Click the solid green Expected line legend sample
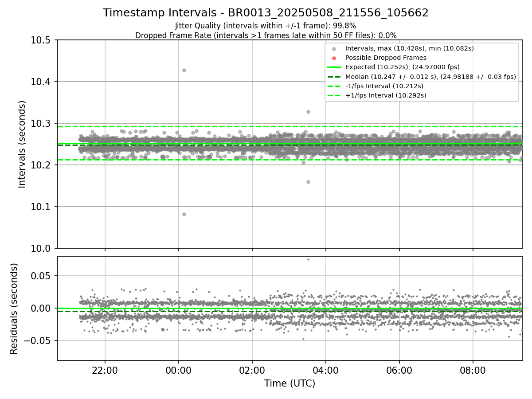The image size is (532, 399). 334,67
